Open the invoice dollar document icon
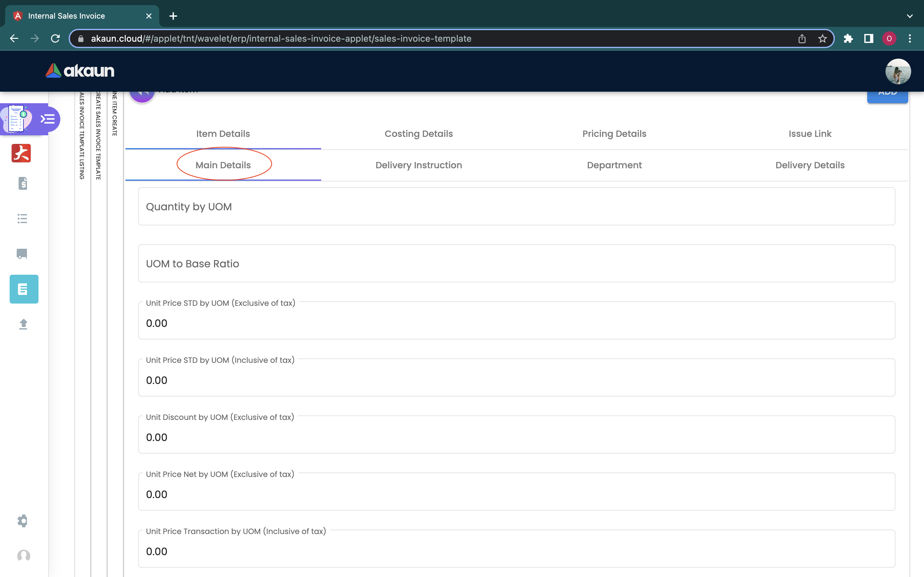Image resolution: width=924 pixels, height=577 pixels. coord(22,184)
